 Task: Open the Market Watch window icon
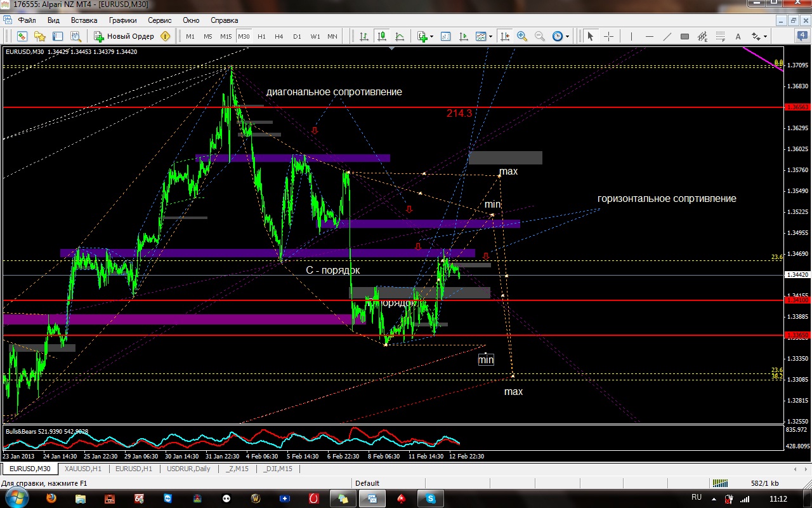22,36
